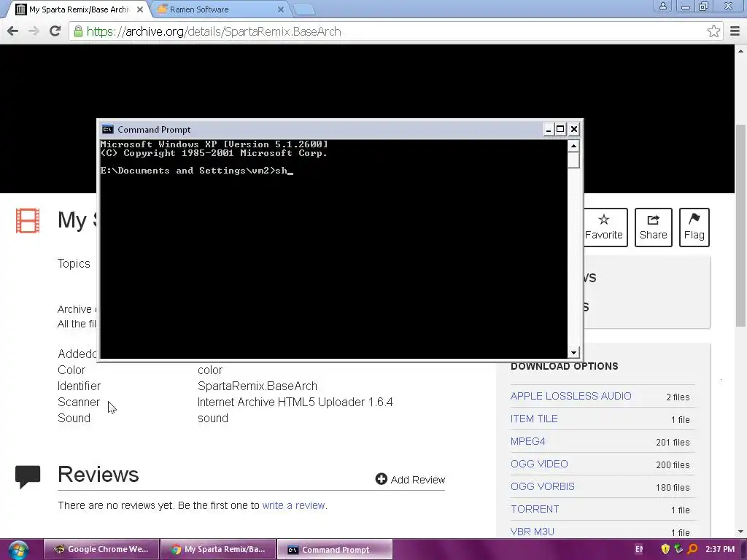Click the 'Reviews' heading
Screen dimensions: 747x560
pos(98,475)
